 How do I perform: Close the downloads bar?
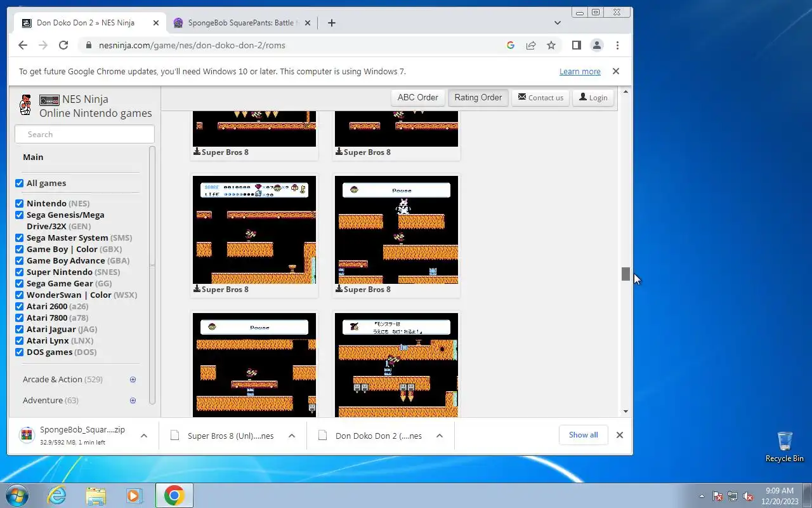pyautogui.click(x=620, y=435)
